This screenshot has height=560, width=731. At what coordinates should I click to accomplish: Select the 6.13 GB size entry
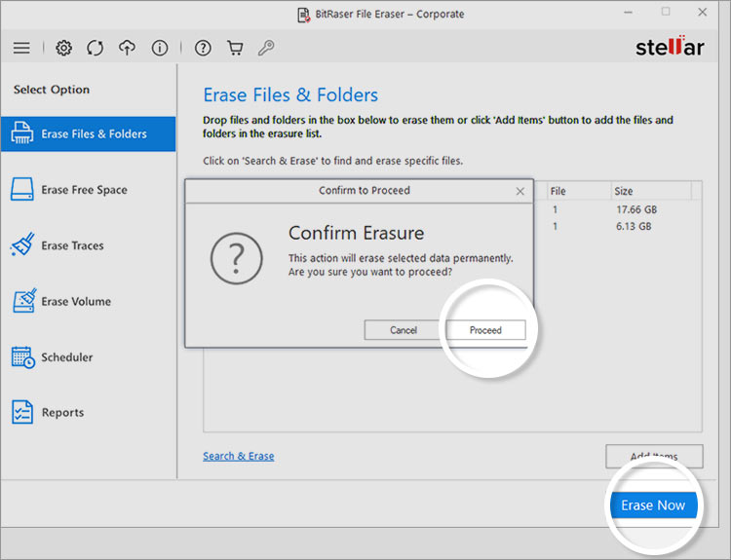[634, 226]
